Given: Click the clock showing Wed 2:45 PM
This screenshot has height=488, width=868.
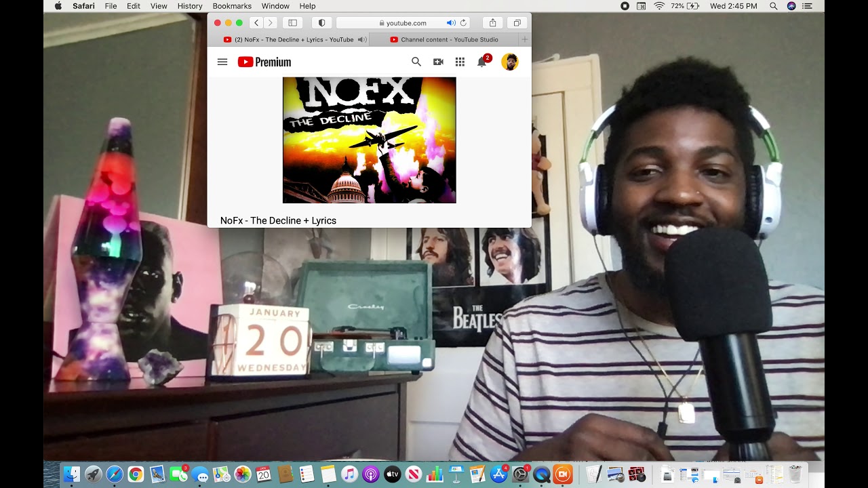Looking at the screenshot, I should tap(733, 6).
